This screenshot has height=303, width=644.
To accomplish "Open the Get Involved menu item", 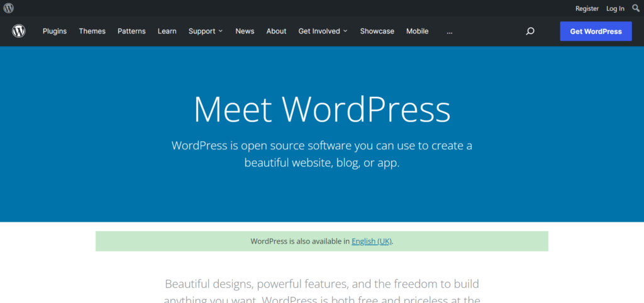I will [319, 31].
